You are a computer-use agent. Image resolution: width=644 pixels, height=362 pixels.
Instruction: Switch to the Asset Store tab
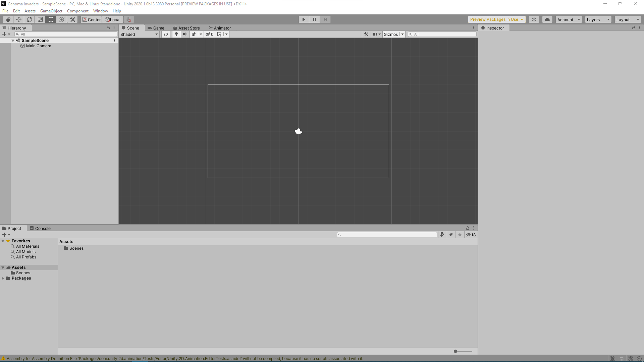pyautogui.click(x=186, y=28)
